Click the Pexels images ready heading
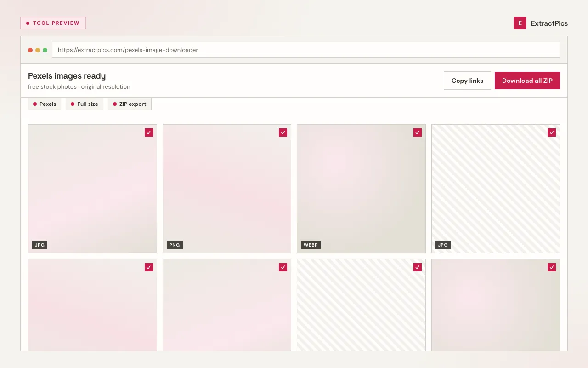Viewport: 588px width, 368px height. (x=67, y=76)
